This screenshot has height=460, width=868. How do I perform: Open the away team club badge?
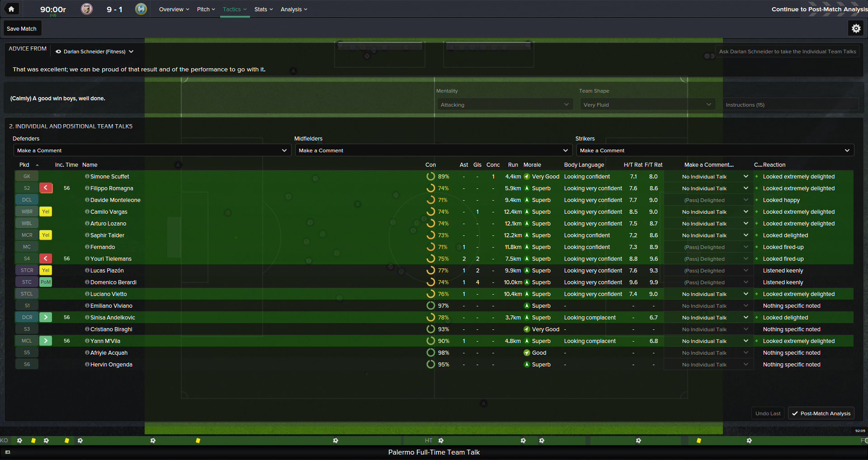point(141,9)
